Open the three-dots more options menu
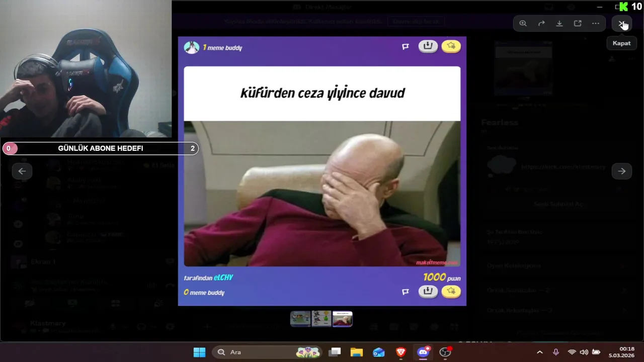 (x=596, y=24)
